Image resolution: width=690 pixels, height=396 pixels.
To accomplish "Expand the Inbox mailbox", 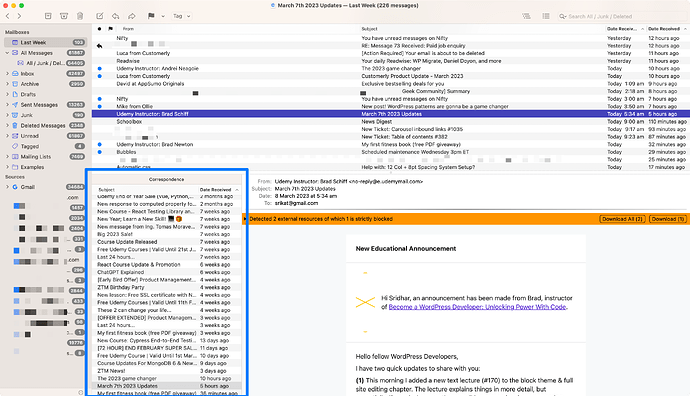I will coord(7,73).
